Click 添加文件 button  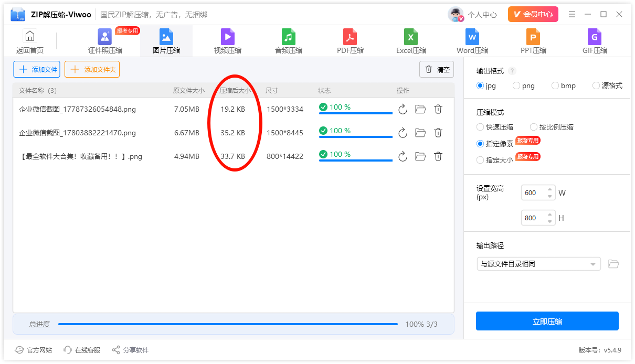(x=37, y=69)
